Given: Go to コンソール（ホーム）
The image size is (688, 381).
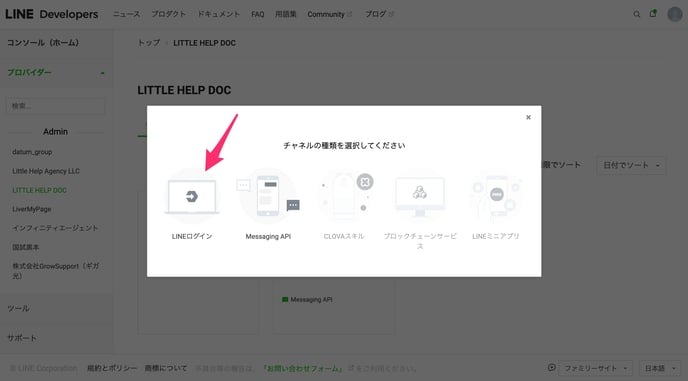Looking at the screenshot, I should 43,43.
